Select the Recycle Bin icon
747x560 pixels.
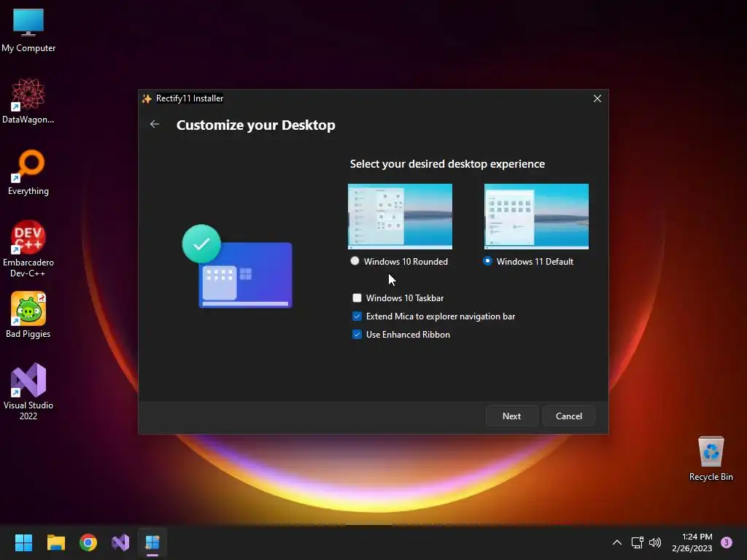[x=711, y=459]
